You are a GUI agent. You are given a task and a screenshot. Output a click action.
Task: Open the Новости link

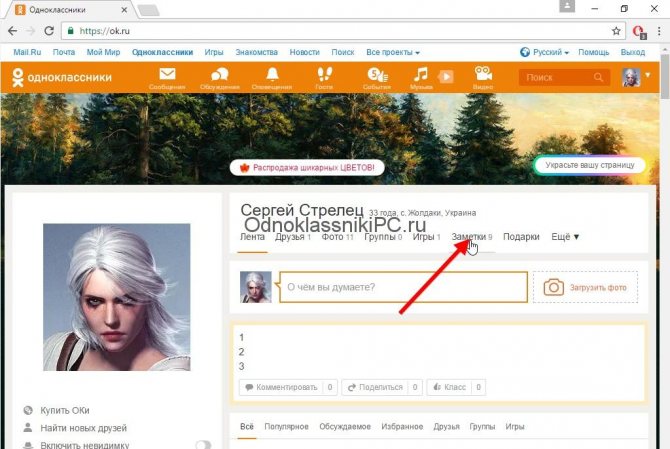click(x=304, y=52)
